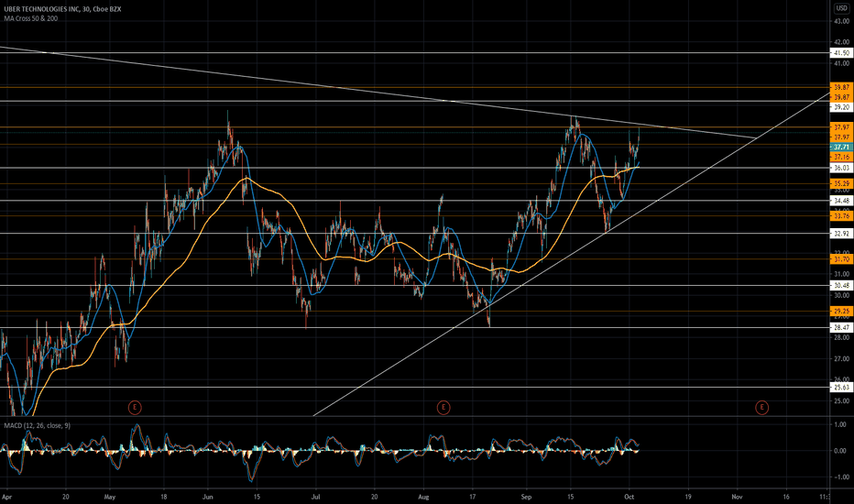Screen dimensions: 854x504
Task: Click the 17 date label on time axis
Action: (472, 497)
